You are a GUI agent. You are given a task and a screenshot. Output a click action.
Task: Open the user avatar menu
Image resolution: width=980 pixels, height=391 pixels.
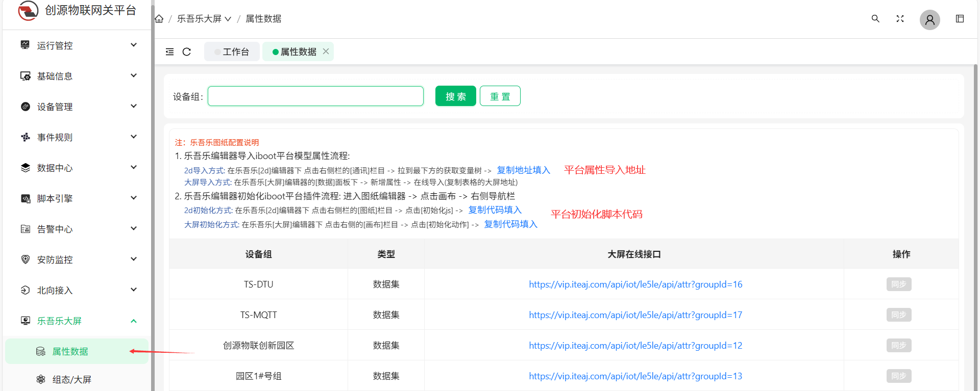pyautogui.click(x=929, y=20)
